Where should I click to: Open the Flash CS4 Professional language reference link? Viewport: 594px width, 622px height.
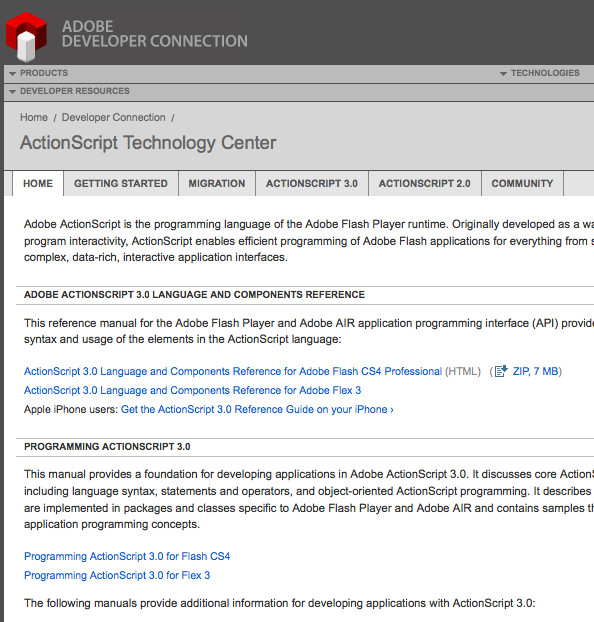[x=233, y=371]
